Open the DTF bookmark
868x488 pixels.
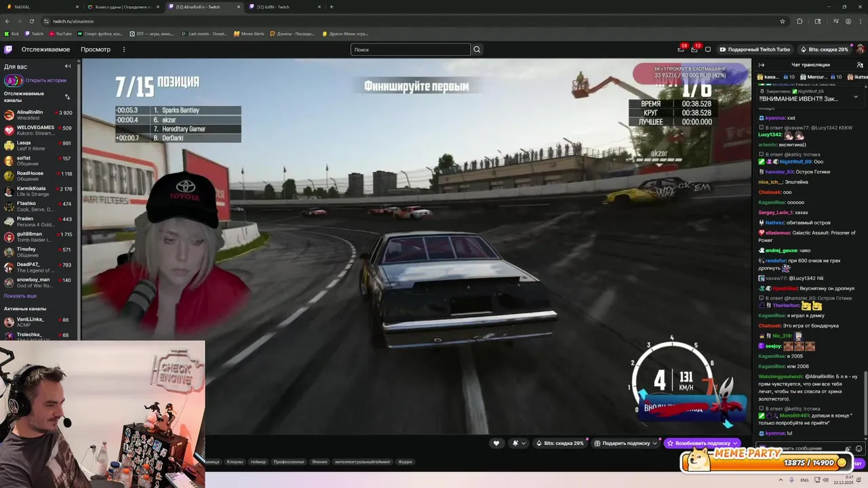click(152, 33)
